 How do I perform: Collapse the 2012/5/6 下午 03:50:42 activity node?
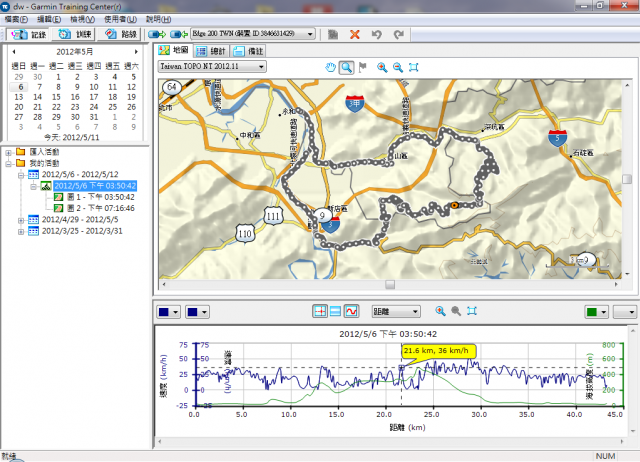[33, 187]
